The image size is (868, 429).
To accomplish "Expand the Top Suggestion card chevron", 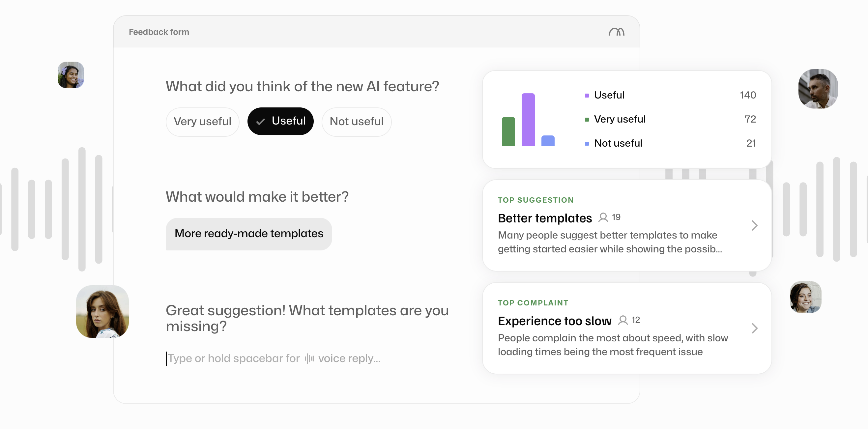I will pyautogui.click(x=754, y=225).
